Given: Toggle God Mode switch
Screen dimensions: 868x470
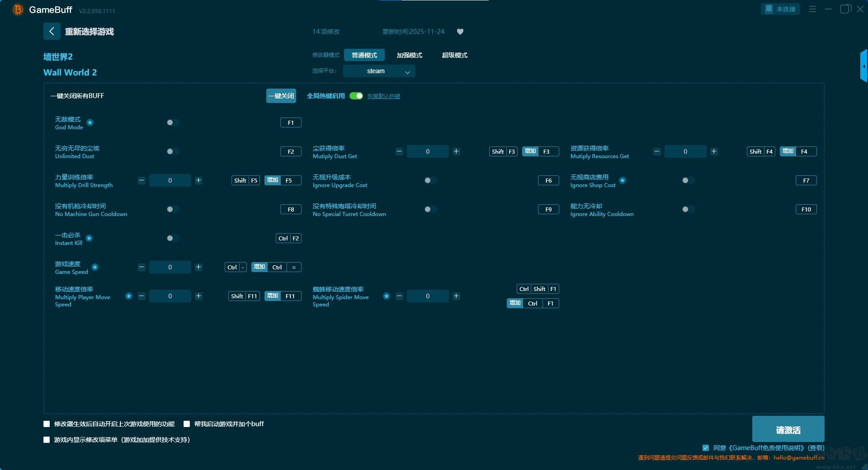Looking at the screenshot, I should point(173,122).
